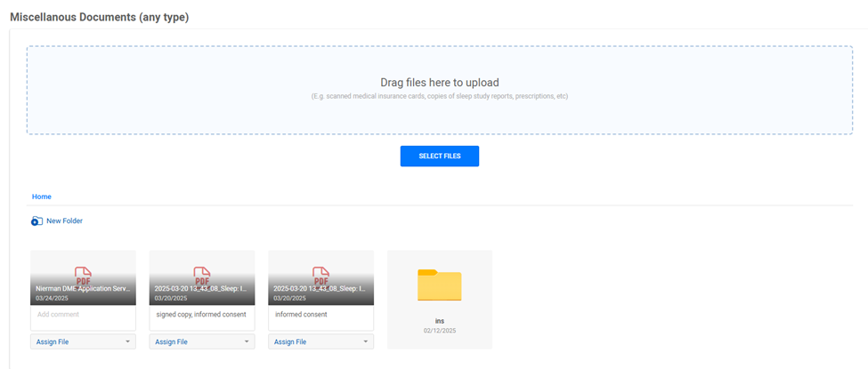Click the '(E.g. scanned medical insurance cards…' example hint

440,96
